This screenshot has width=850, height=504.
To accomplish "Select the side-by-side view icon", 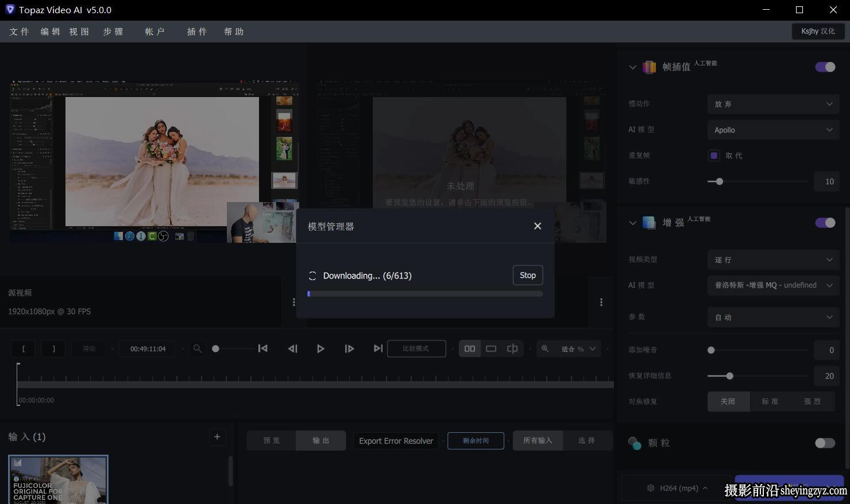I will [x=470, y=348].
